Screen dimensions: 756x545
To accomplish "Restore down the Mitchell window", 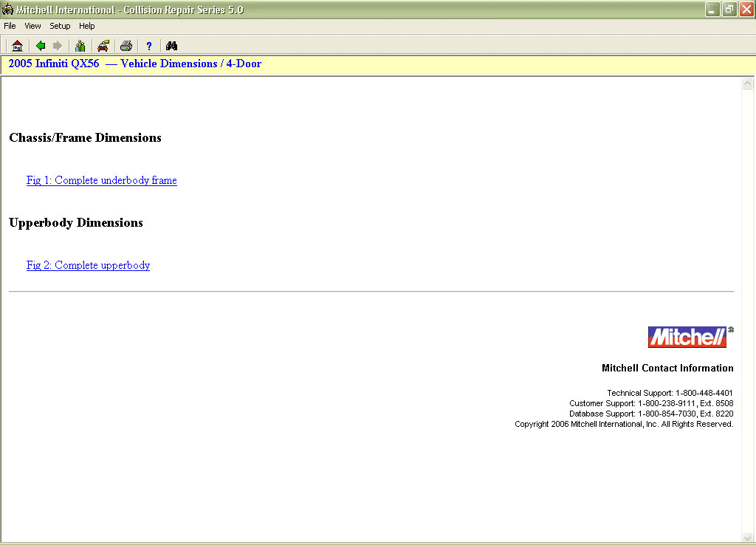I will point(729,9).
